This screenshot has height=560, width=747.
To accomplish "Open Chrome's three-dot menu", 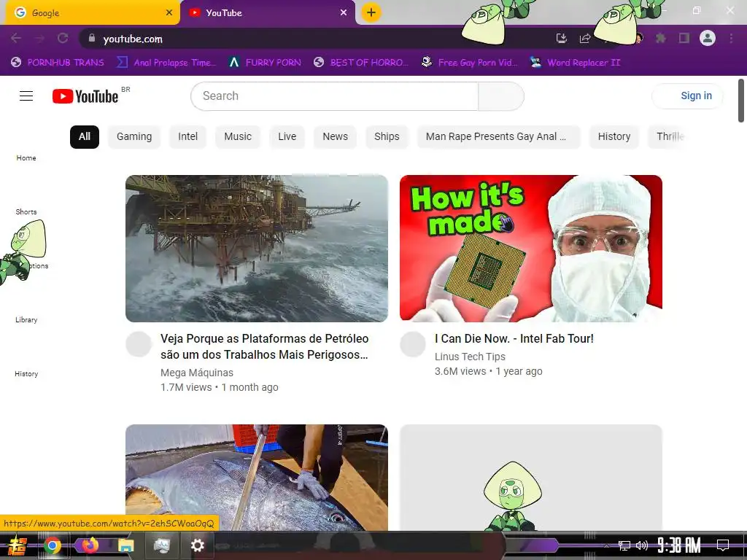I will (731, 38).
